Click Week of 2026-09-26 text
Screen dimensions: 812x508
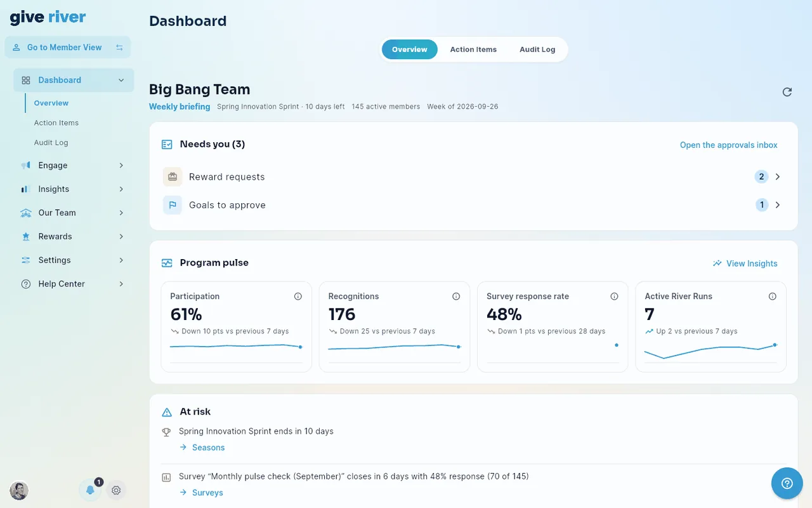tap(462, 107)
